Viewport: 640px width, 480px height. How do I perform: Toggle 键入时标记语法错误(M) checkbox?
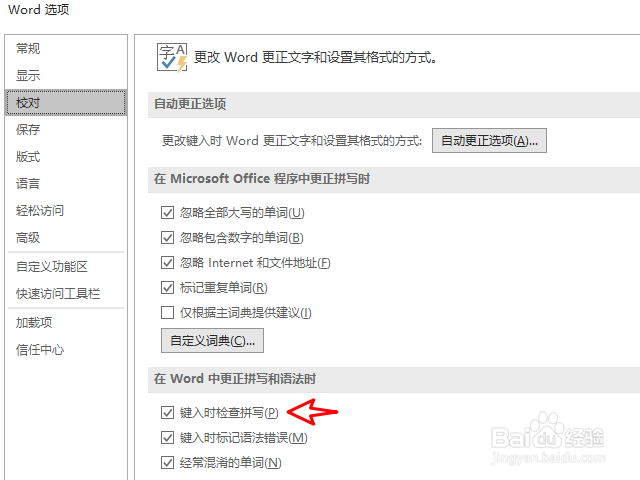167,438
